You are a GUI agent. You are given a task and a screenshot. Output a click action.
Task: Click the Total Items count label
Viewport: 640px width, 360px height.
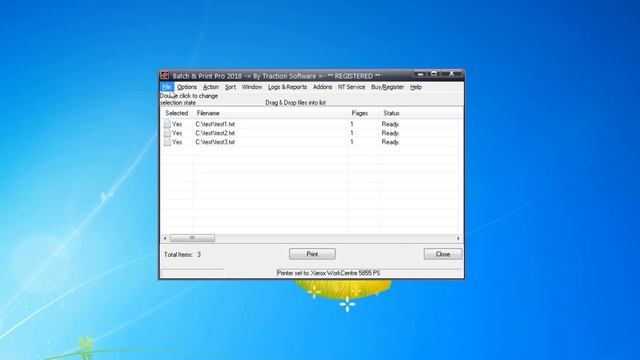pyautogui.click(x=182, y=254)
